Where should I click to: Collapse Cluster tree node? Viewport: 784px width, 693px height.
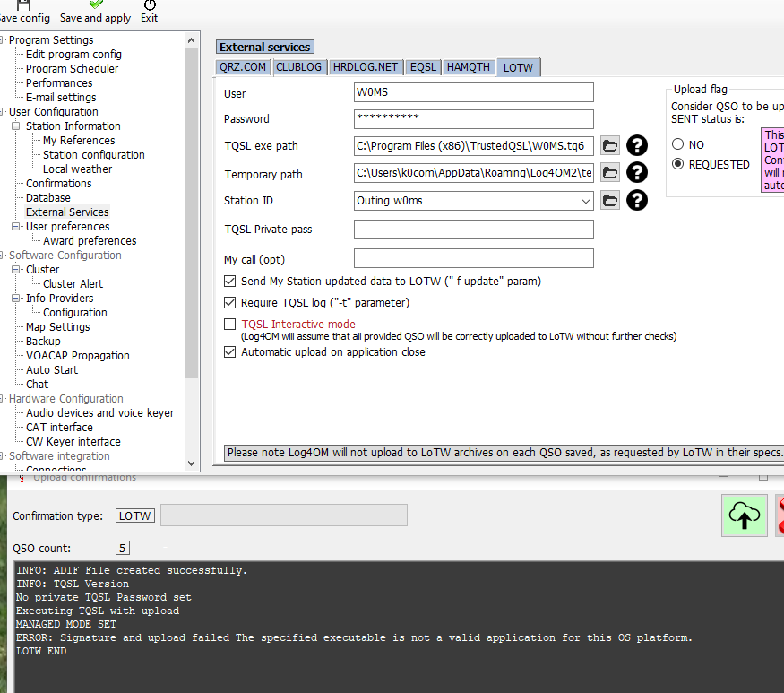pos(16,270)
